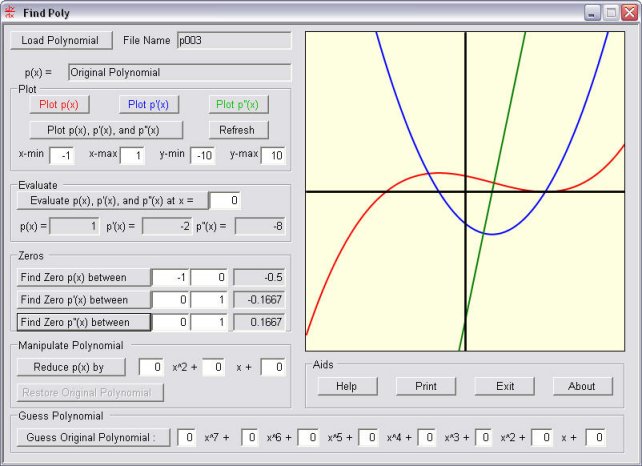This screenshot has height=466, width=642.
Task: Click Load Polynomial button
Action: (x=60, y=40)
